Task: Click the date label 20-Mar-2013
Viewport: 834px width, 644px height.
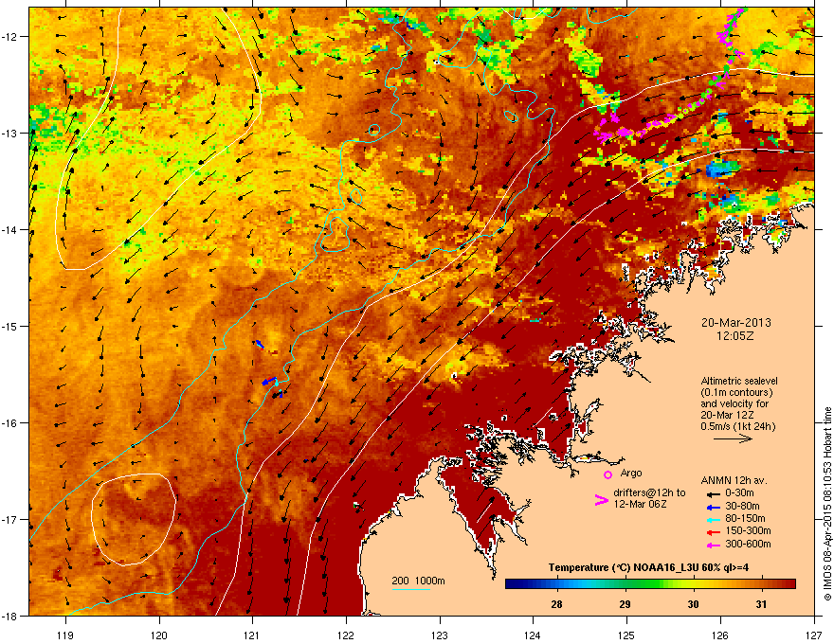Action: tap(735, 323)
